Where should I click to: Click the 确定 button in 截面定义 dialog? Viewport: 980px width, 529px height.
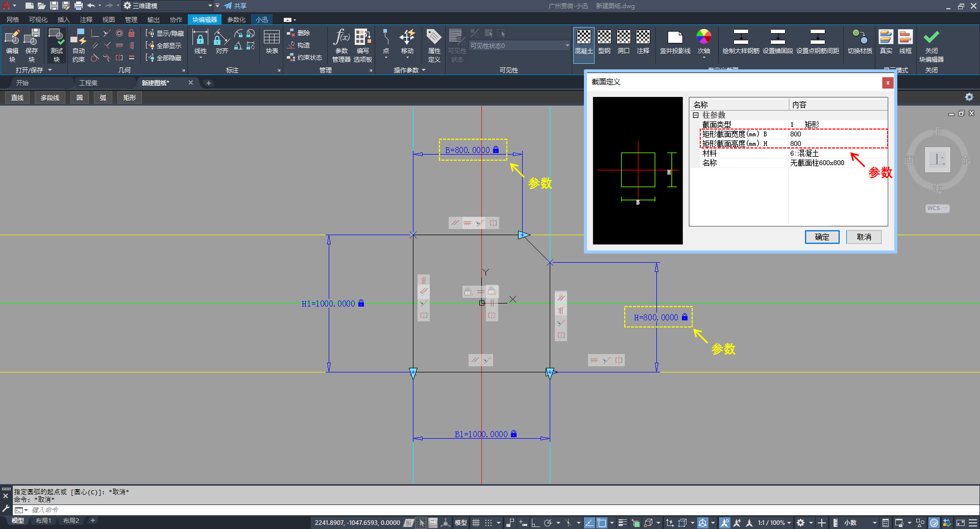822,237
